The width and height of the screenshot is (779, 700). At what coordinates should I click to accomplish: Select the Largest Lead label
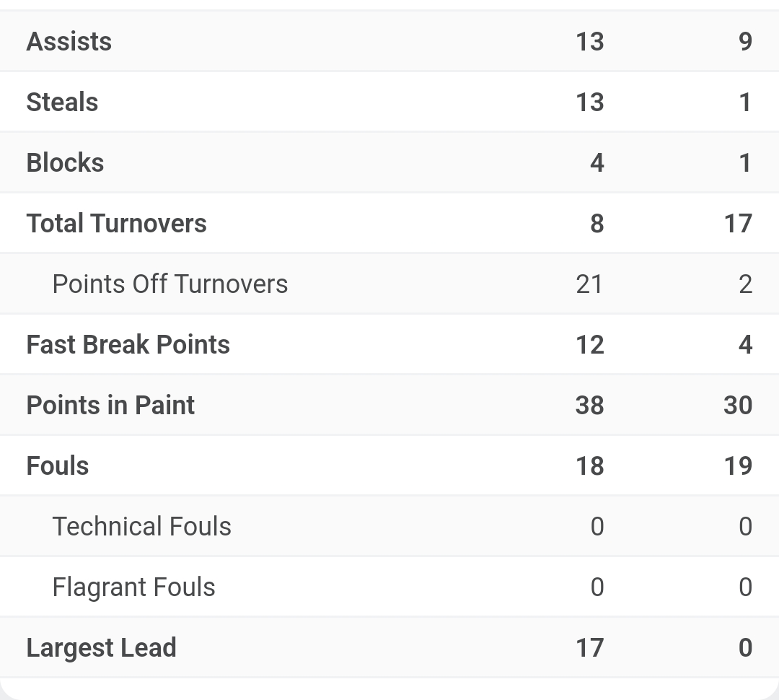[x=102, y=648]
